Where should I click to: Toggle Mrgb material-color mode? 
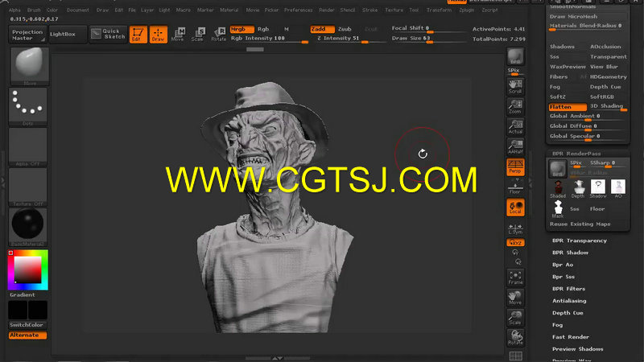point(242,29)
